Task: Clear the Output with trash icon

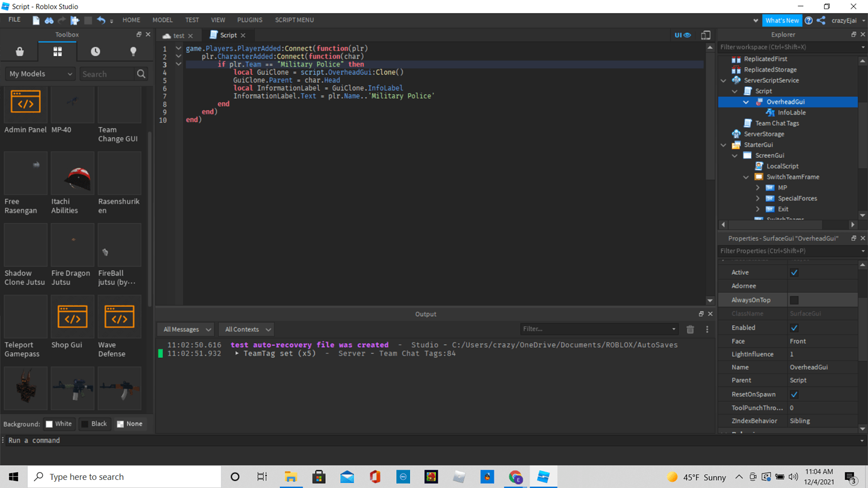Action: click(x=690, y=330)
